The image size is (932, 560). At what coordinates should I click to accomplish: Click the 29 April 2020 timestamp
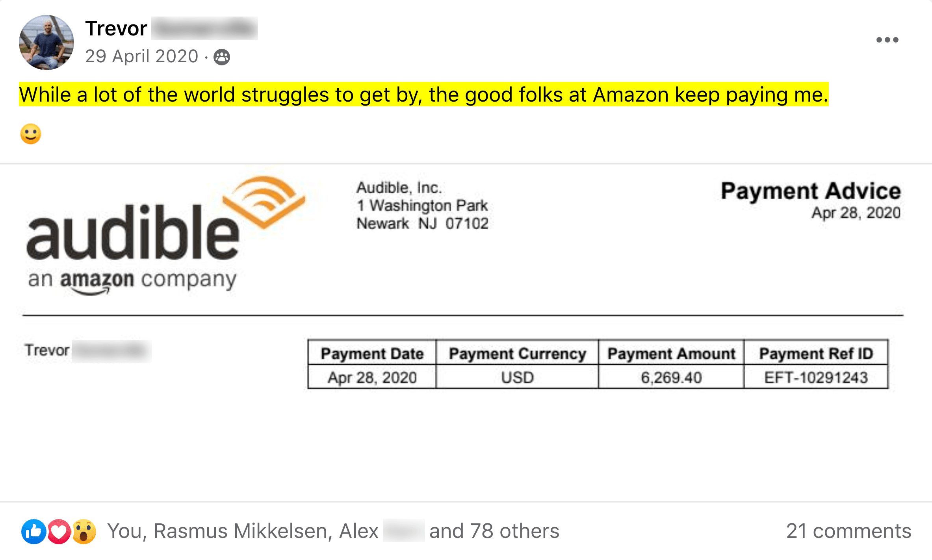pyautogui.click(x=141, y=56)
